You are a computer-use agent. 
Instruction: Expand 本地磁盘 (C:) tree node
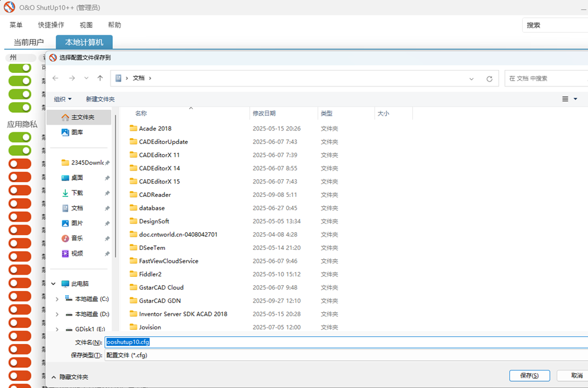(x=57, y=299)
